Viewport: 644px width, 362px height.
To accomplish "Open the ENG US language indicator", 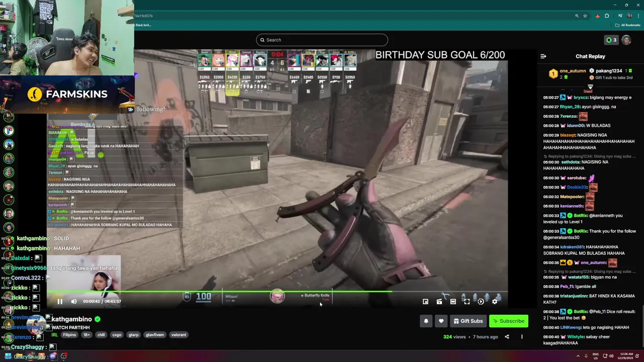I will pyautogui.click(x=596, y=356).
